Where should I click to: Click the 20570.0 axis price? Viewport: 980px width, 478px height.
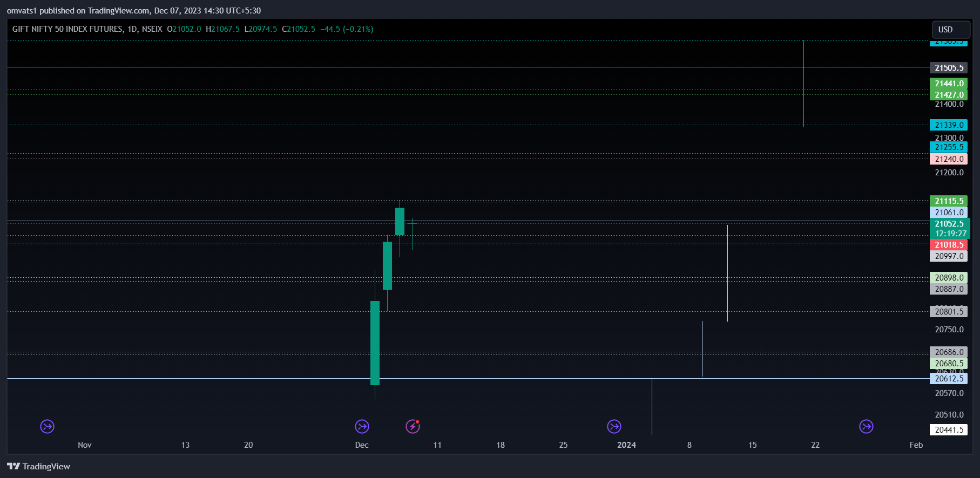[949, 393]
